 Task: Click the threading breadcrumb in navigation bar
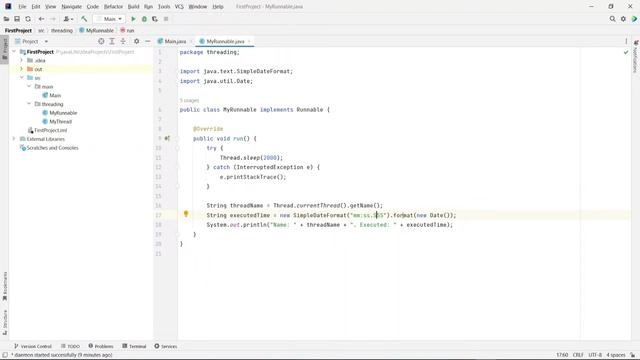(x=62, y=30)
